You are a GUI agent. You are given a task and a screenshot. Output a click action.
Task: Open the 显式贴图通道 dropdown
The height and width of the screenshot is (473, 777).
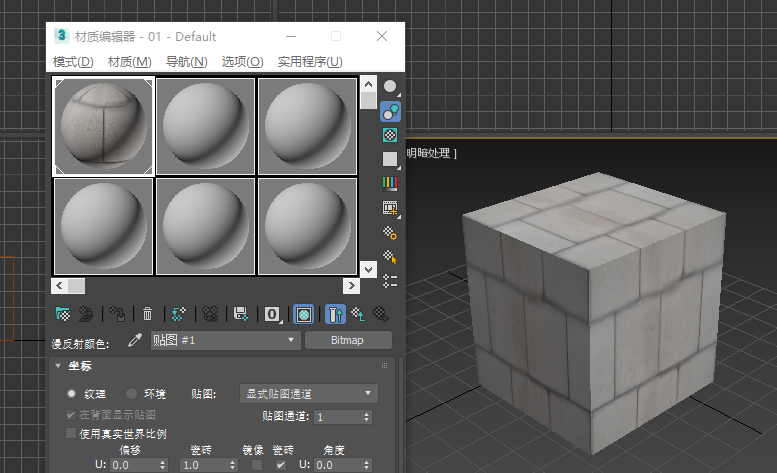tap(309, 393)
